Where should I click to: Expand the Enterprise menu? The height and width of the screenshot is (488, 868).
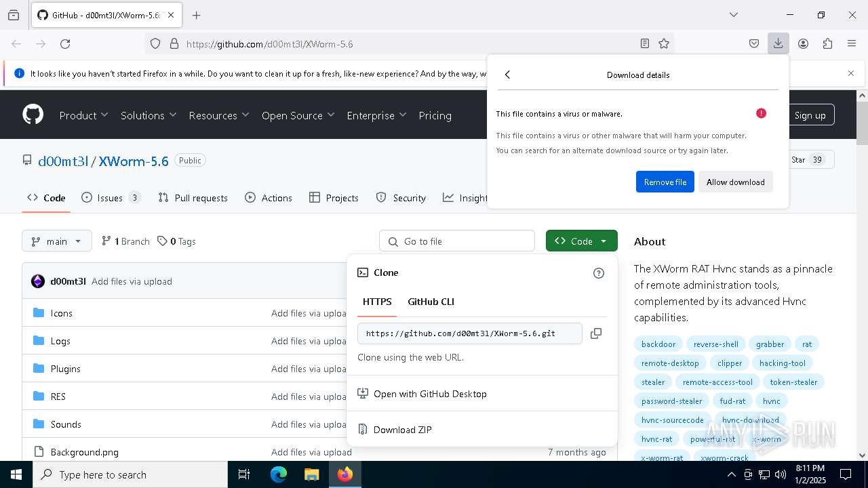click(376, 115)
